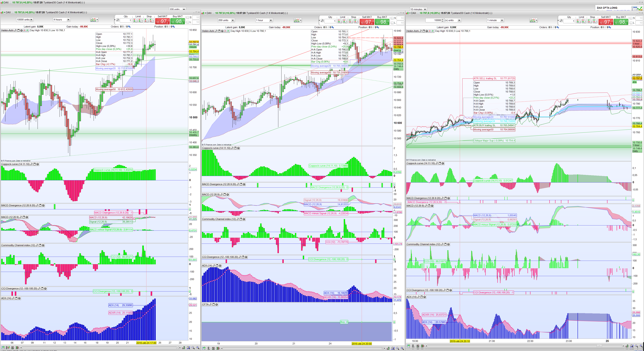This screenshot has width=644, height=351.
Task: Click the Qty input field in the middle chart
Action: pyautogui.click(x=330, y=21)
